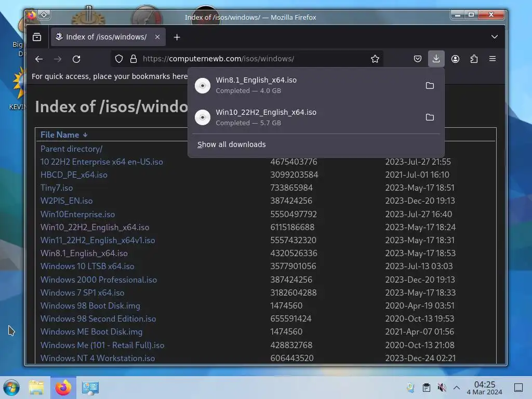Open the tracking protection shield icon
Viewport: 532px width, 399px height.
pos(119,59)
